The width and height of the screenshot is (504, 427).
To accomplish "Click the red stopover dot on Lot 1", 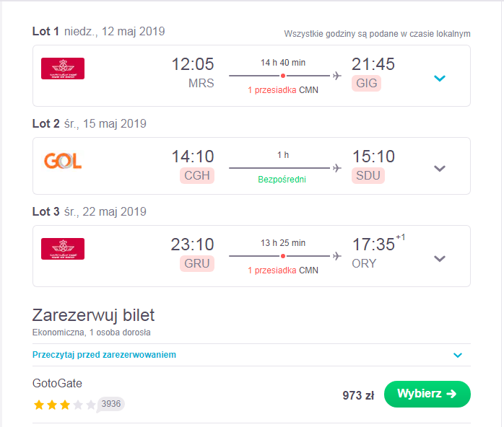I will [x=283, y=76].
